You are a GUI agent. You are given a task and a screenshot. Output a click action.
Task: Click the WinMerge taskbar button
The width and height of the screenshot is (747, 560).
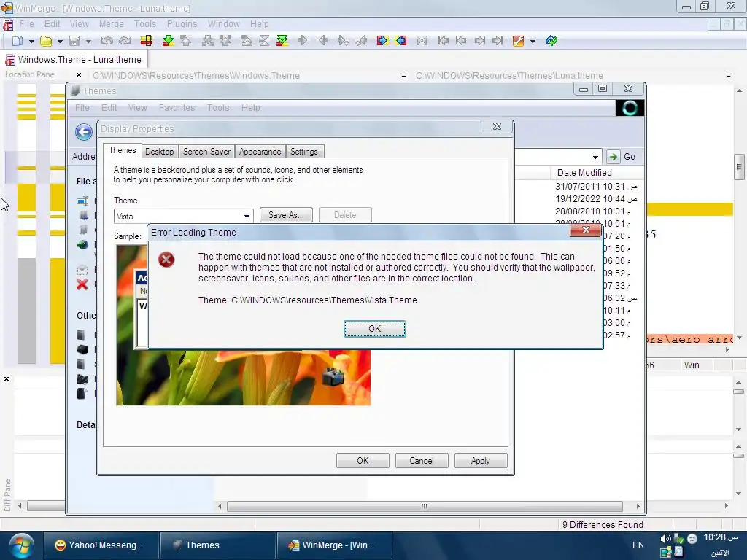coord(334,545)
